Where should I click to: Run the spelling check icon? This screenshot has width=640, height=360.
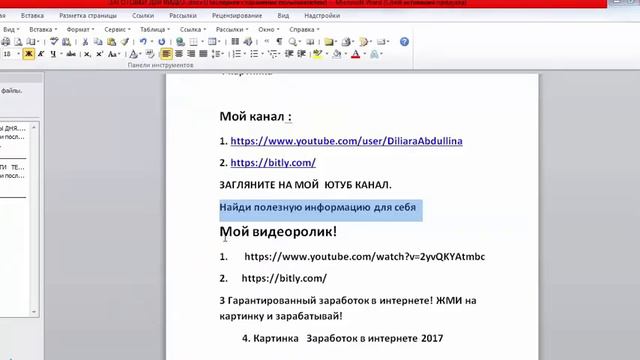tap(54, 42)
